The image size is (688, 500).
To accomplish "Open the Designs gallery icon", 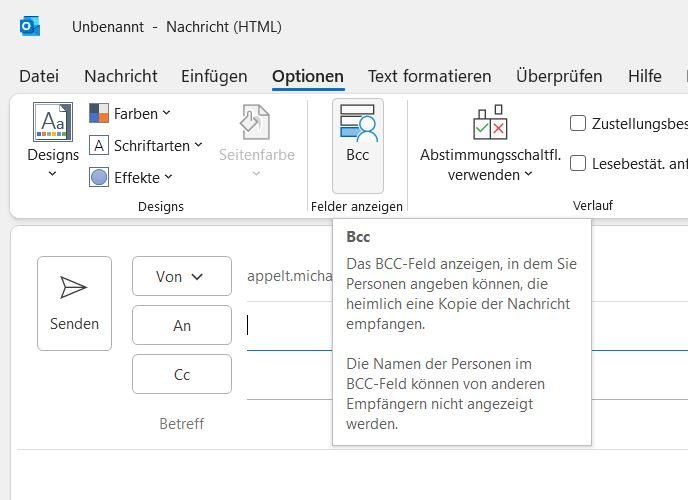I will click(53, 122).
